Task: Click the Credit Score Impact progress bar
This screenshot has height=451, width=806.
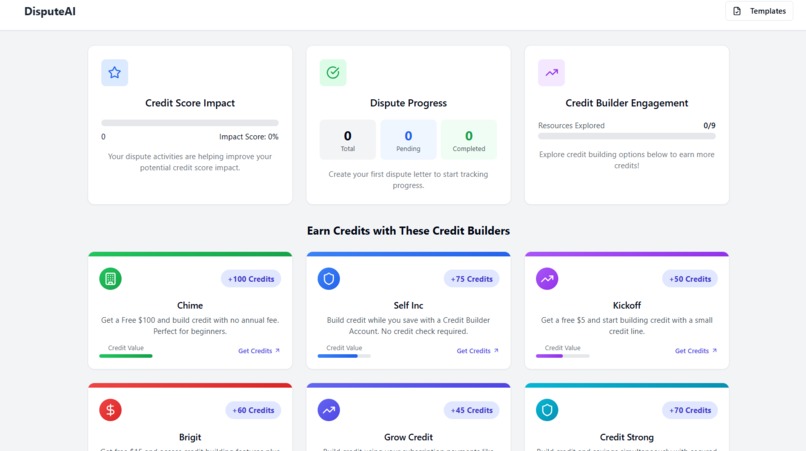Action: pyautogui.click(x=190, y=123)
